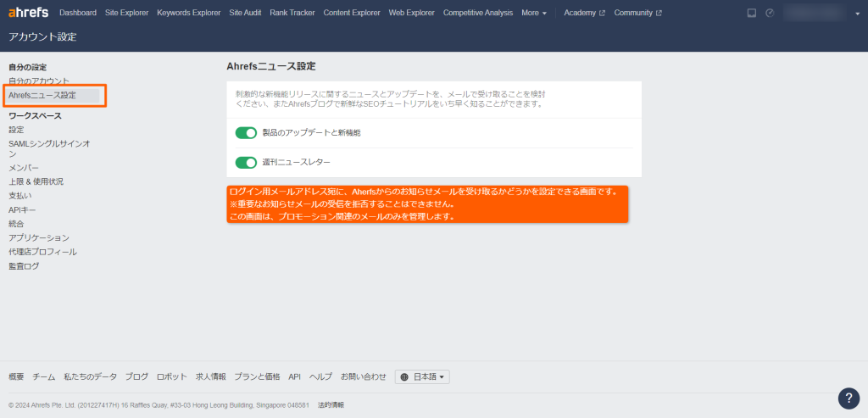This screenshot has height=418, width=868.
Task: Open SAMLシングルサインオン settings
Action: pos(49,149)
